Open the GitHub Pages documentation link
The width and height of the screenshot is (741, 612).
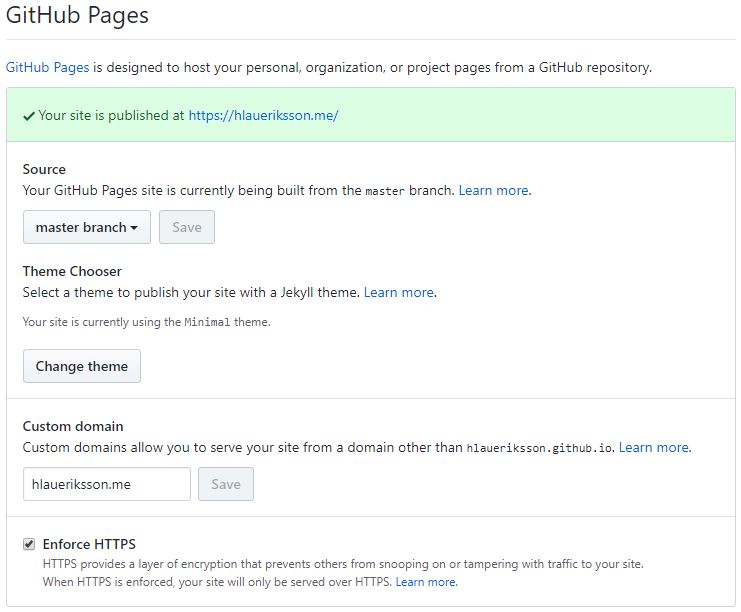click(47, 68)
